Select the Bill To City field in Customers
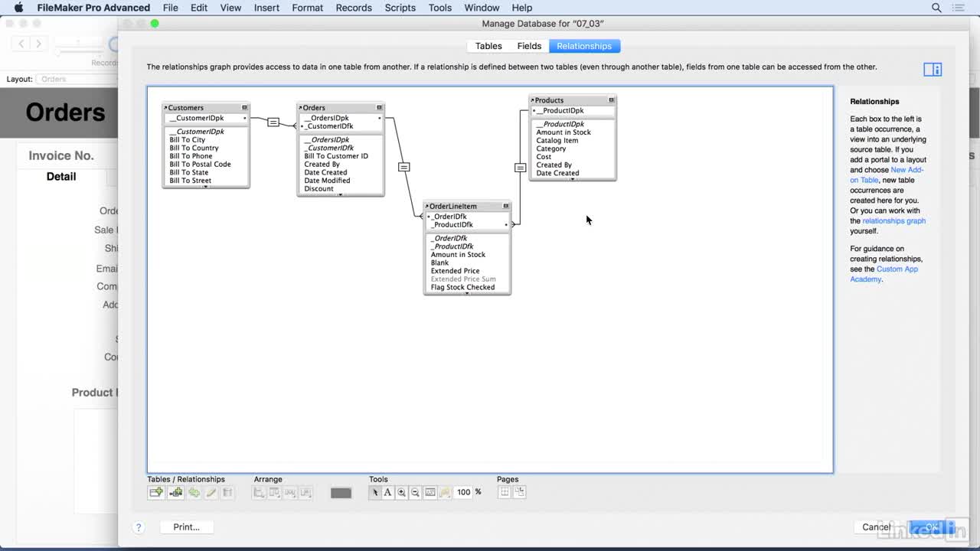Viewport: 980px width, 551px height. point(188,140)
